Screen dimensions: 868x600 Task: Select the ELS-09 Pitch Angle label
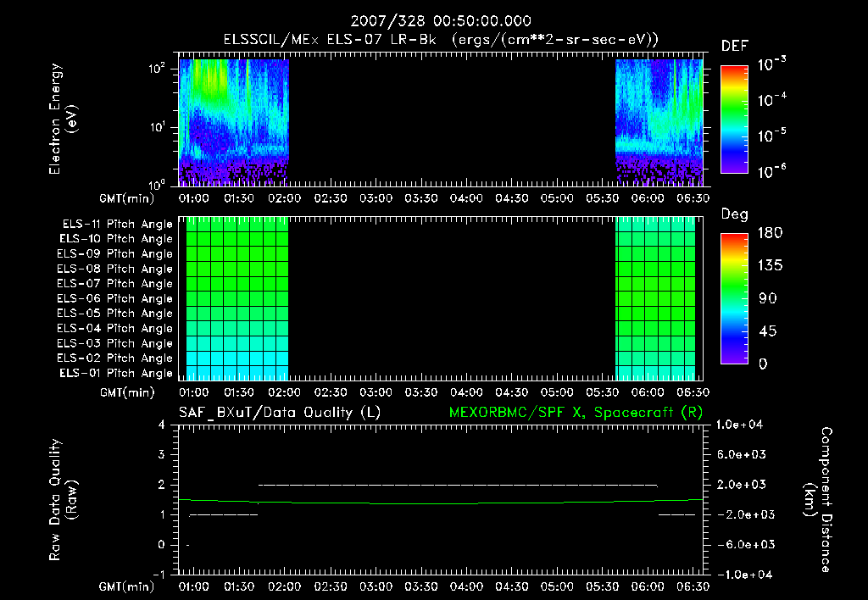[114, 254]
